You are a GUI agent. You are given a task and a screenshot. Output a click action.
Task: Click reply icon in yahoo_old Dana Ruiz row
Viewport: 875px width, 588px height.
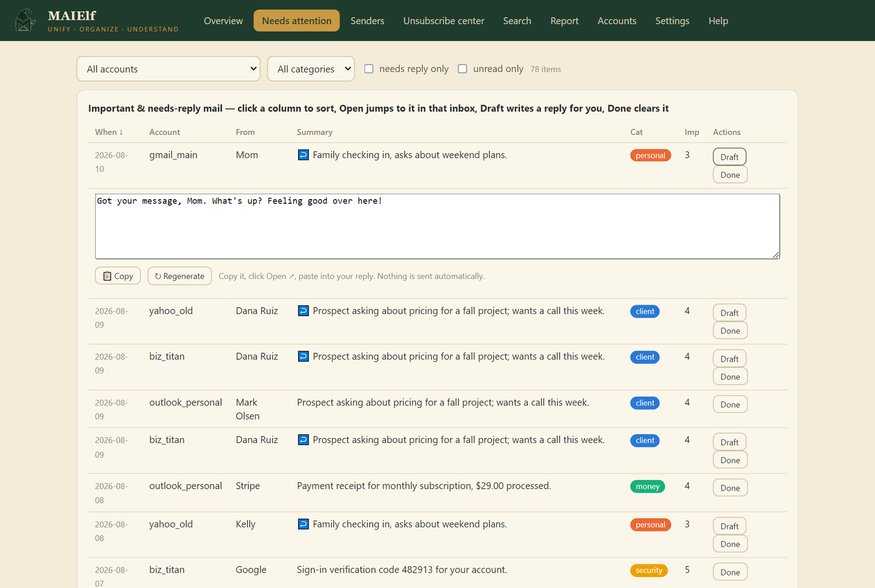303,311
